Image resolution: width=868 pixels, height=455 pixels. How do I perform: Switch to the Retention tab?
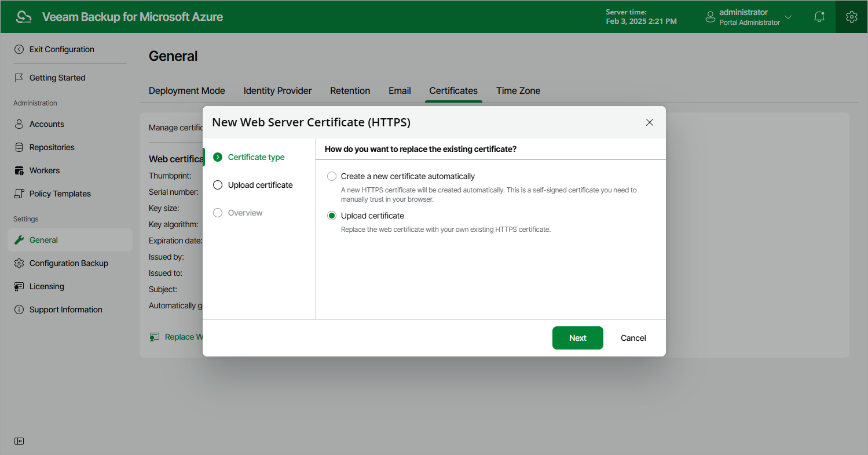pos(350,90)
